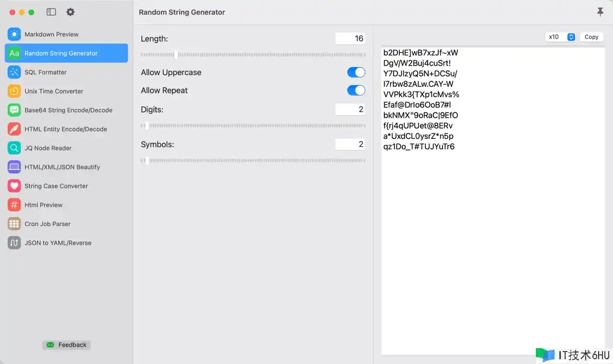The image size is (613, 364).
Task: Click the Random String Generator Aa icon
Action: click(14, 53)
